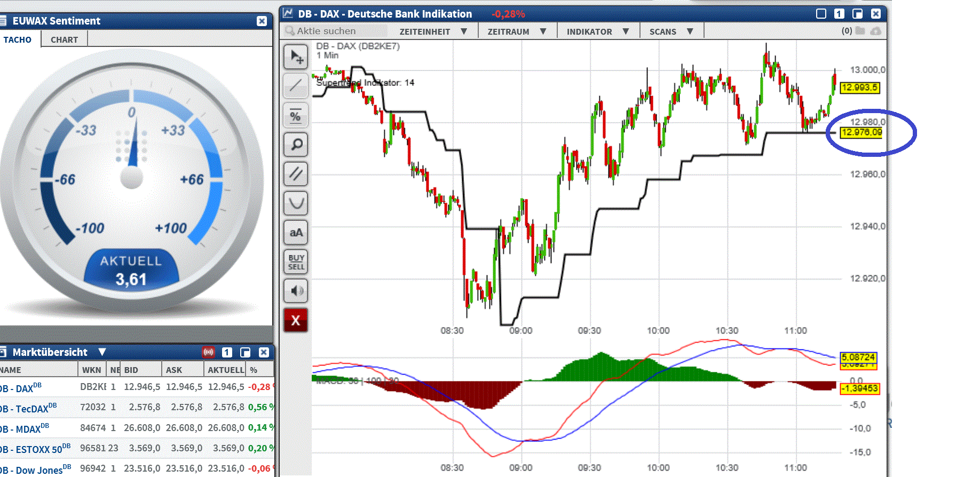Activate the magnifier zoom tool

click(296, 145)
